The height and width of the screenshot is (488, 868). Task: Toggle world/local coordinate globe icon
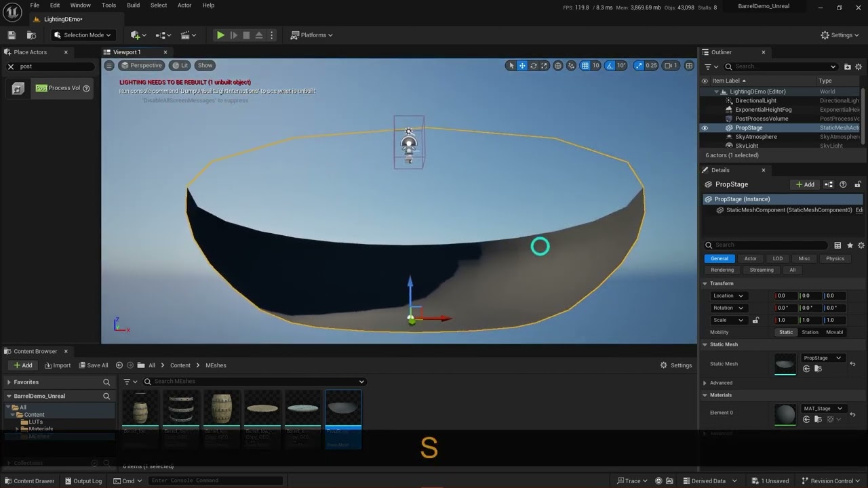pyautogui.click(x=558, y=66)
